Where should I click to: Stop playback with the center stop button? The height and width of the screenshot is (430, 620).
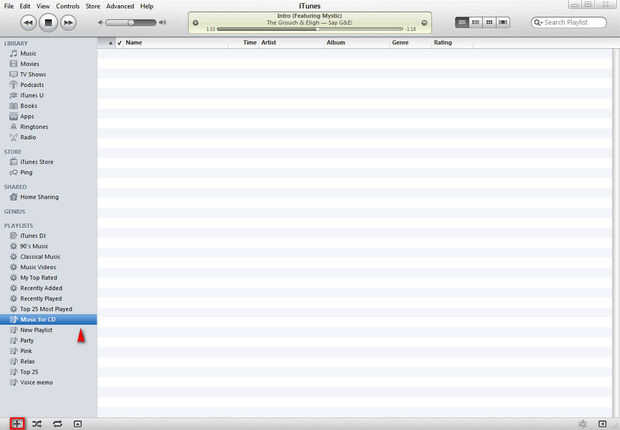48,23
